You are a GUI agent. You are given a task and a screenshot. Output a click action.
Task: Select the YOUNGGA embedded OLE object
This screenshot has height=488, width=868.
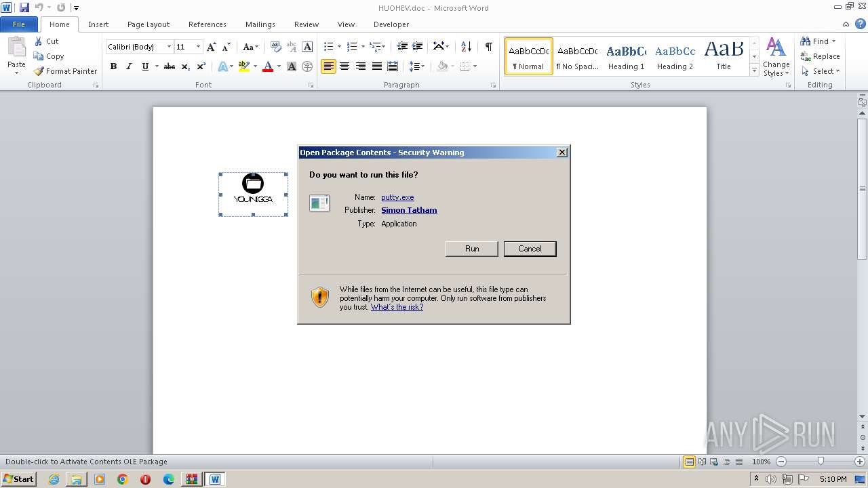tap(253, 195)
